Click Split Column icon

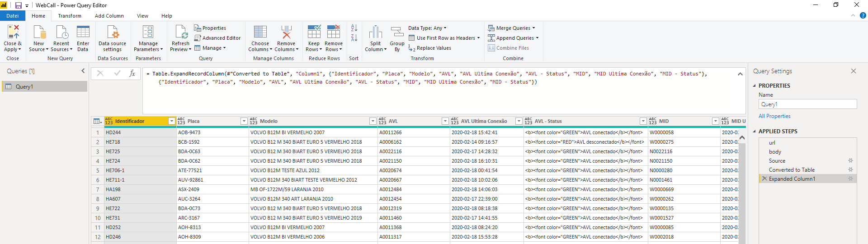pyautogui.click(x=375, y=32)
